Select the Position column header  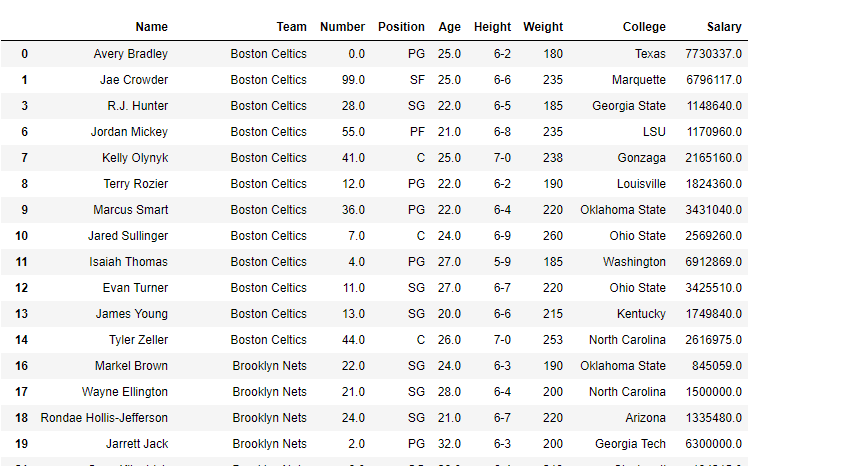coord(401,27)
